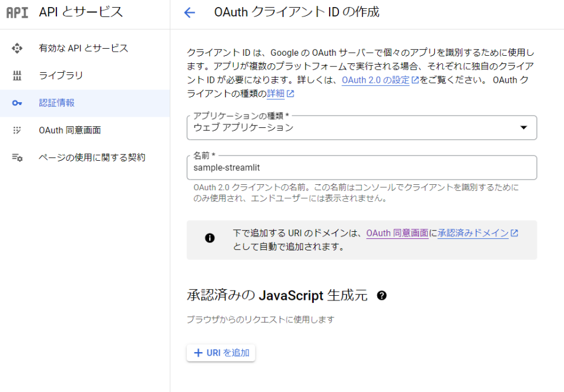The width and height of the screenshot is (564, 392).
Task: Open the アプリケーションの種類 dropdown
Action: 362,127
